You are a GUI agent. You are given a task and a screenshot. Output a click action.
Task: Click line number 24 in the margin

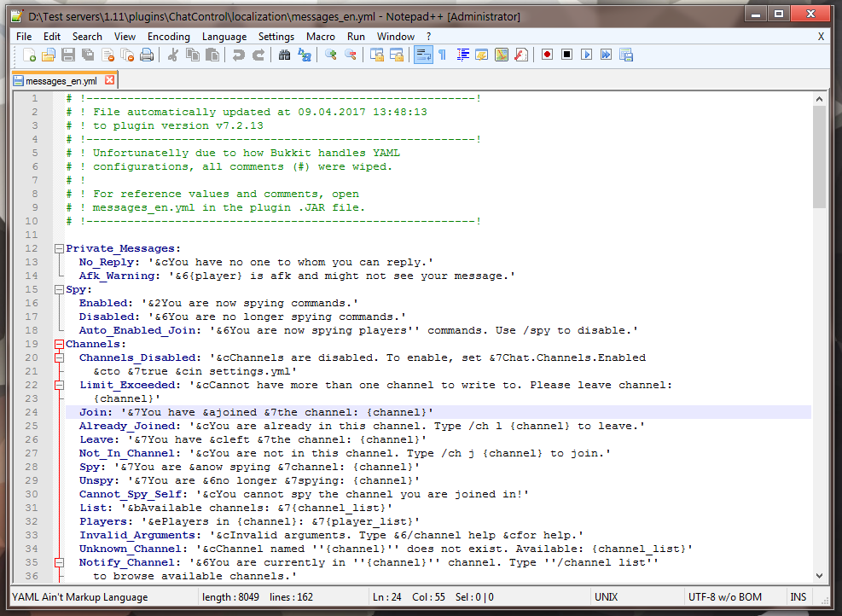32,412
